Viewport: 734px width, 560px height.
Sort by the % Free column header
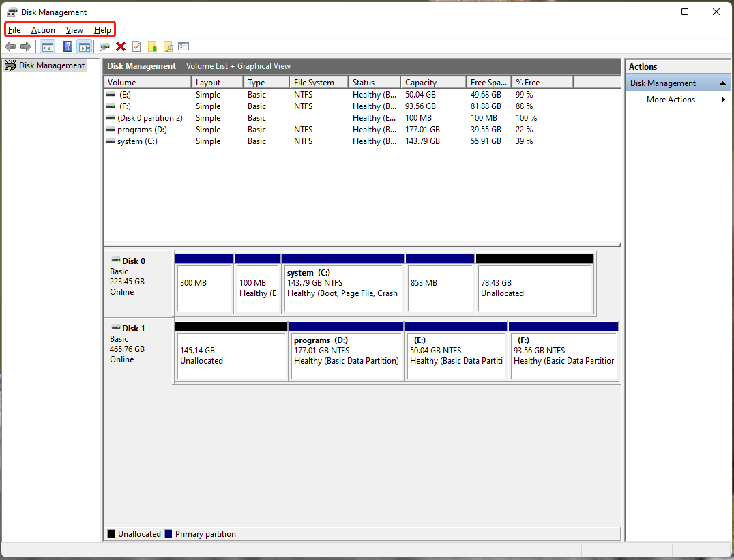pyautogui.click(x=542, y=83)
